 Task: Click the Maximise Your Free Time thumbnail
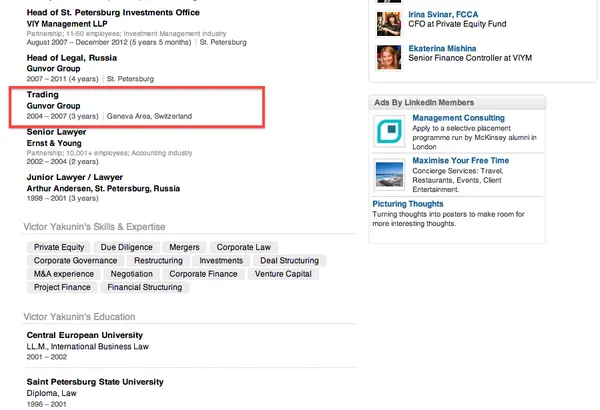[389, 175]
